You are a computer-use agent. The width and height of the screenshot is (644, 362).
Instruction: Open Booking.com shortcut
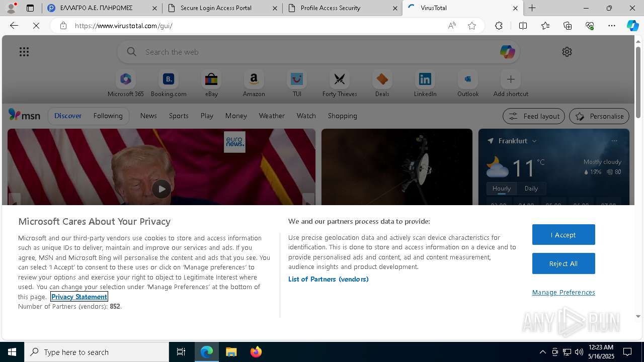click(x=169, y=83)
